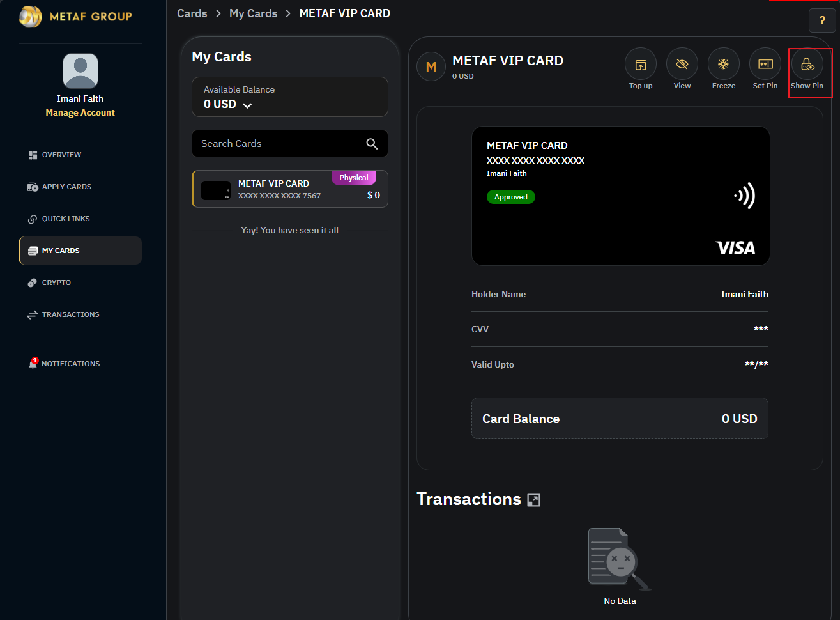Go to My Cards breadcrumb link
Viewport: 840px width, 620px height.
tap(253, 13)
